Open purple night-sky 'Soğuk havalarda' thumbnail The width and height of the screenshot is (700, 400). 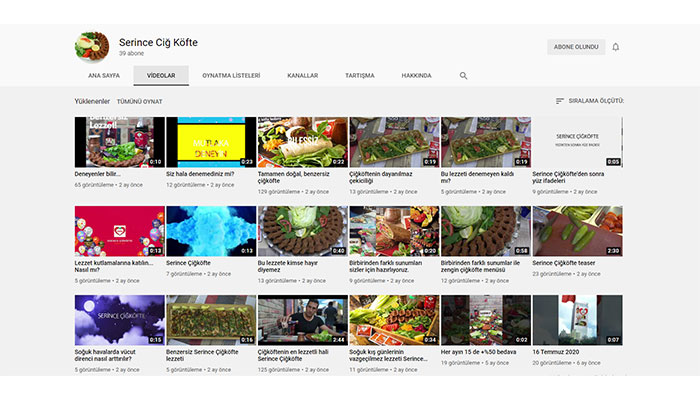click(x=120, y=320)
